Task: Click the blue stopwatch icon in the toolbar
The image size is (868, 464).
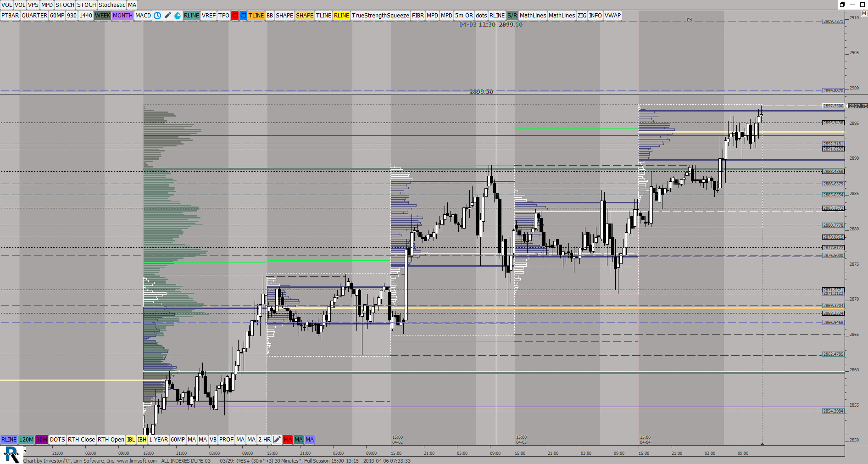Action: tap(178, 16)
